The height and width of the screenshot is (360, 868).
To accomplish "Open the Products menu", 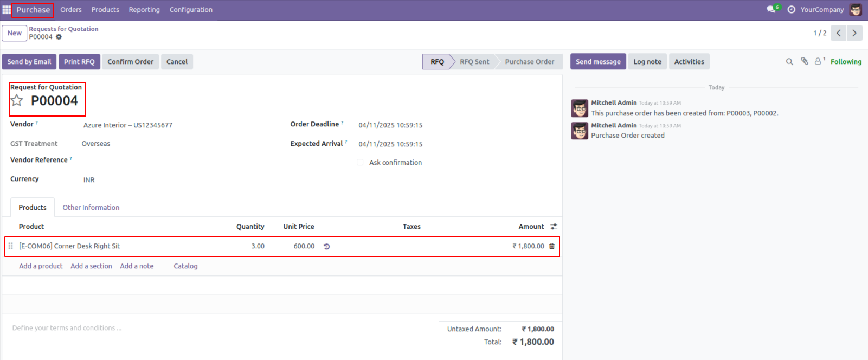I will click(x=105, y=10).
